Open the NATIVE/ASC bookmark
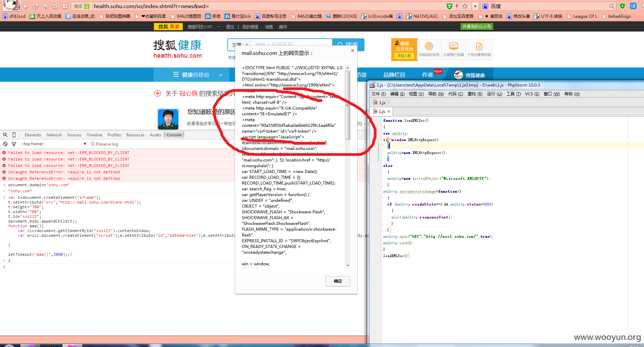This screenshot has width=644, height=347. coord(422,16)
